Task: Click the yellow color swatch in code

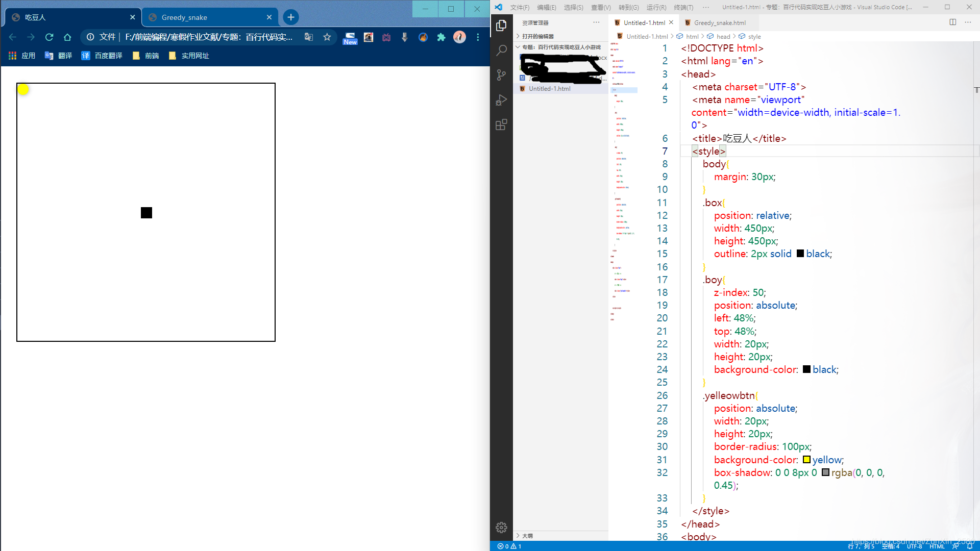Action: (x=806, y=460)
